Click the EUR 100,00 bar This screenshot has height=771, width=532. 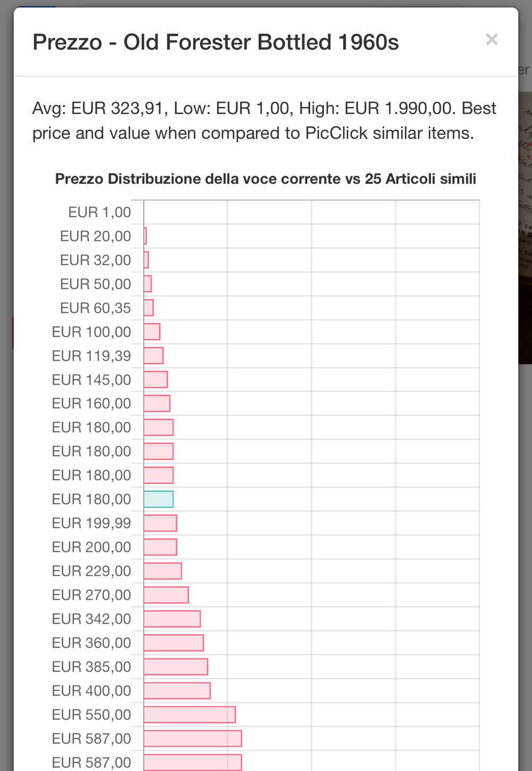(152, 332)
